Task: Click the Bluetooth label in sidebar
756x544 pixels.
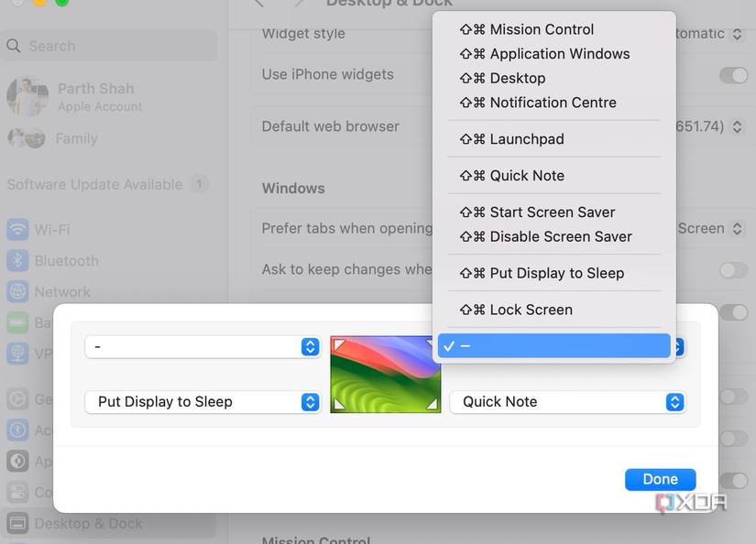Action: (x=67, y=261)
